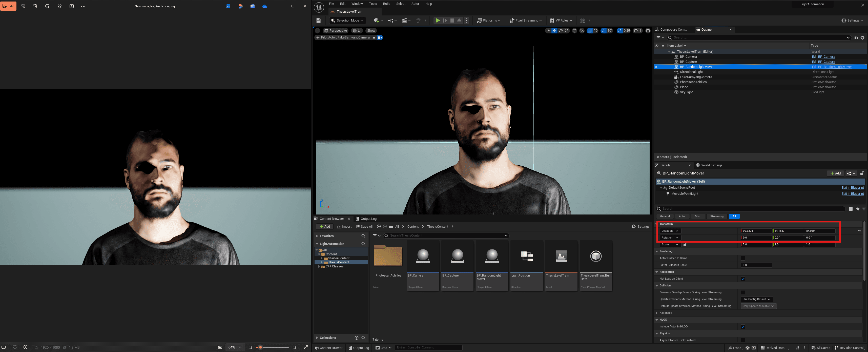Stop piloting actor via eject icon
Image resolution: width=868 pixels, height=352 pixels.
374,37
